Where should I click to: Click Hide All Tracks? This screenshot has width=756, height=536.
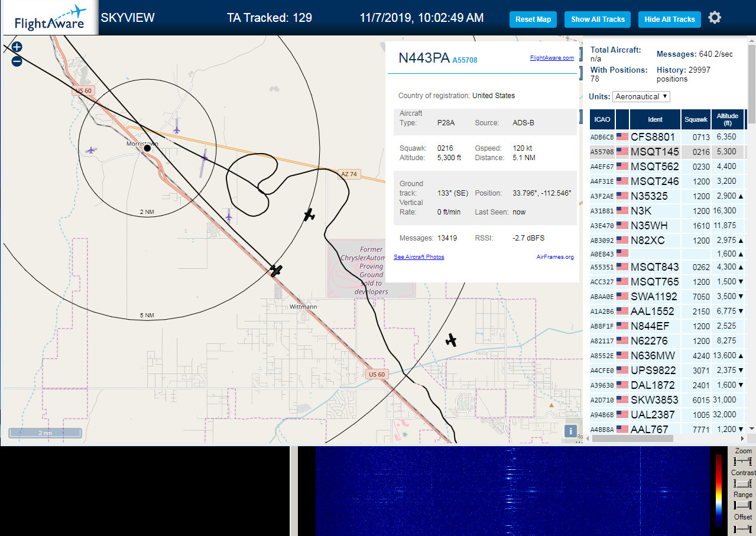(x=670, y=20)
